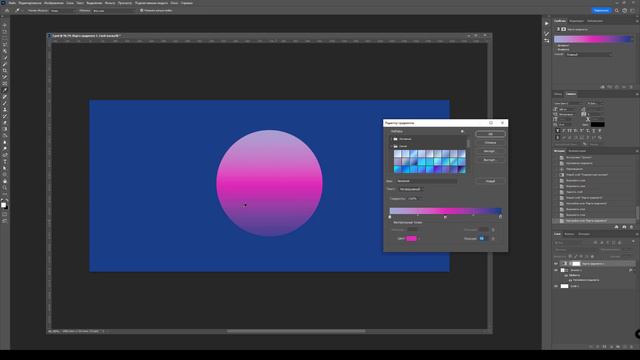Click Cancel in the gradient editor dialog
The width and height of the screenshot is (640, 360).
[490, 142]
